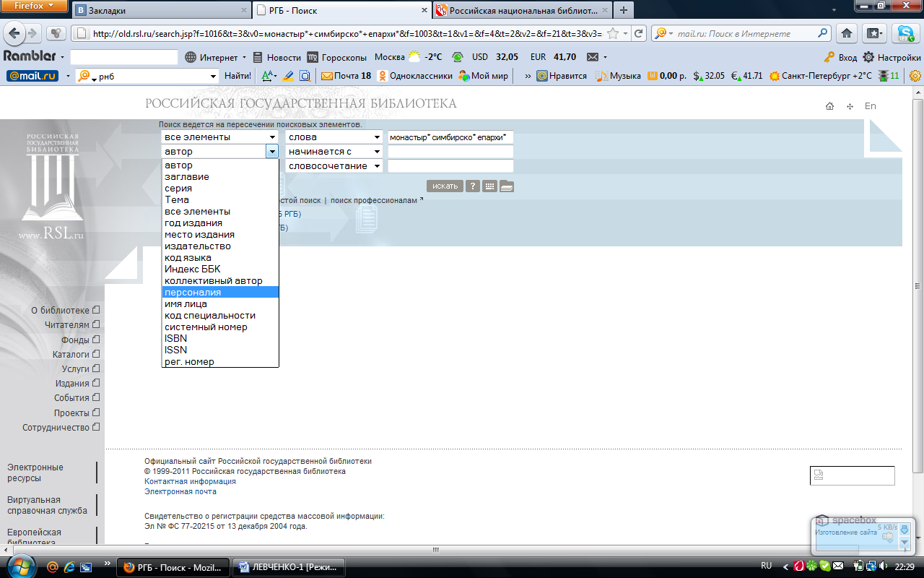This screenshot has height=578, width=924.
Task: Click the 'искать' search button
Action: point(445,186)
